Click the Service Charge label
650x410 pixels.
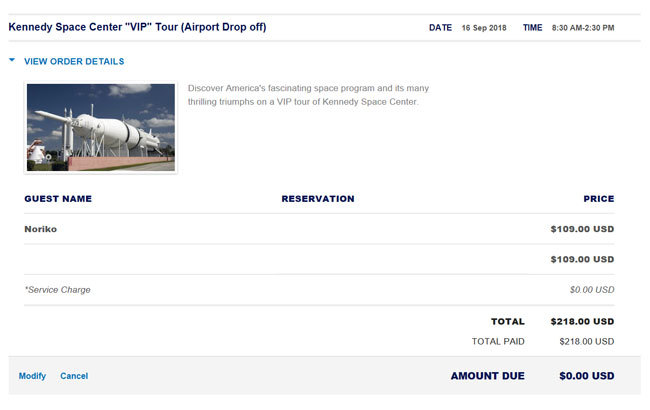57,290
